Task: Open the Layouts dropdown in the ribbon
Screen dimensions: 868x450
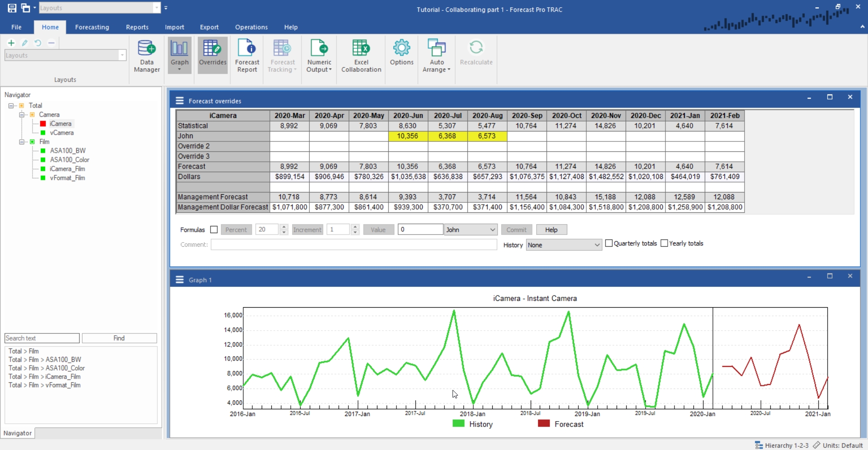Action: [122, 55]
